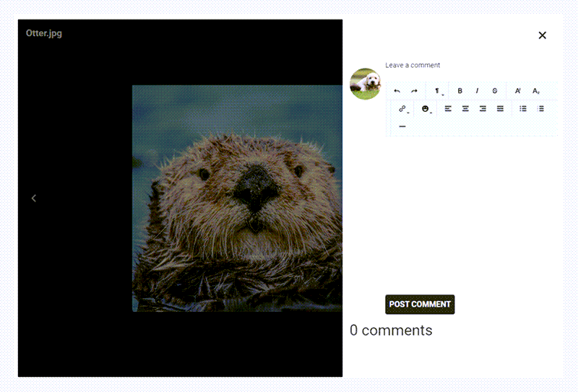
Task: Expand the insert link dropdown
Action: 403,109
